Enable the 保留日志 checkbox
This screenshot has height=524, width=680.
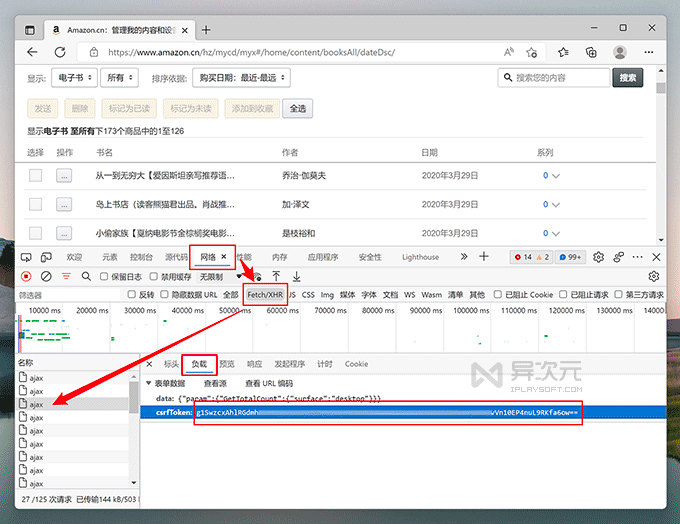click(x=104, y=276)
